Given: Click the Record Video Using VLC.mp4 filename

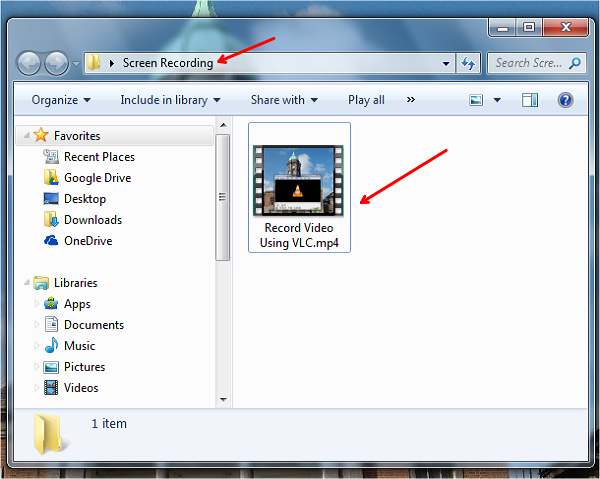Looking at the screenshot, I should 299,236.
